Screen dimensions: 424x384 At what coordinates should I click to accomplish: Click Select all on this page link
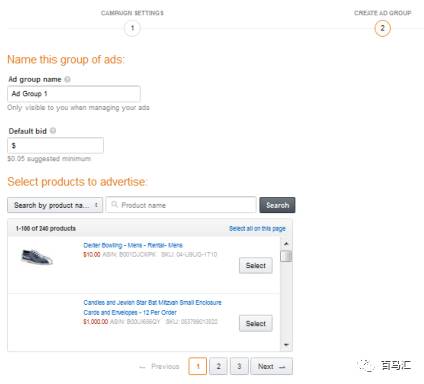tap(257, 228)
